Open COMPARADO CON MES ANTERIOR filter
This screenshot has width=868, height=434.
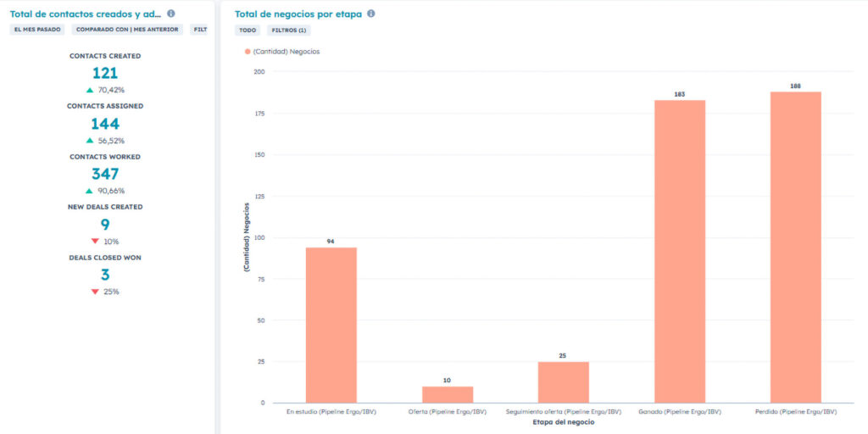pyautogui.click(x=127, y=30)
